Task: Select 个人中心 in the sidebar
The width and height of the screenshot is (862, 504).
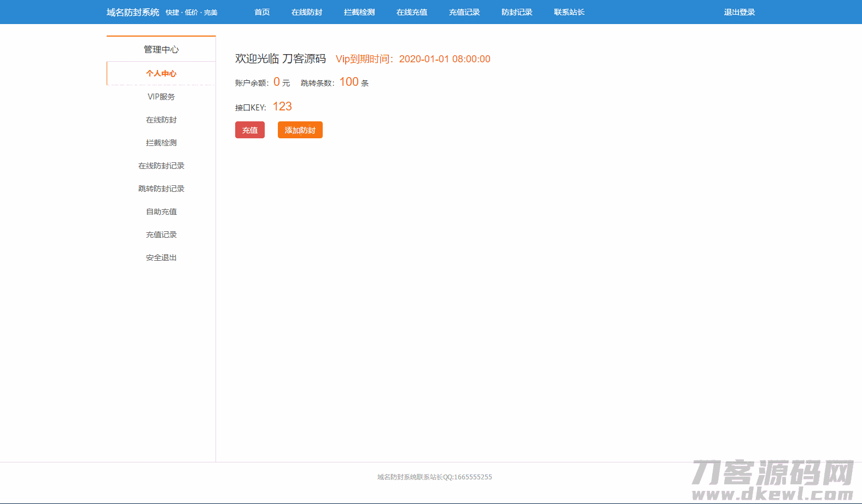Action: [x=161, y=73]
